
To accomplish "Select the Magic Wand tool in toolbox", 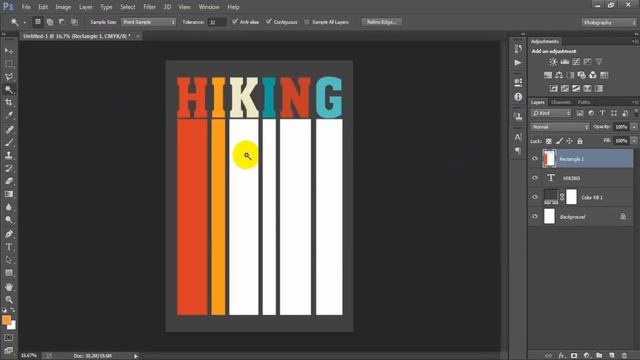I will 9,89.
